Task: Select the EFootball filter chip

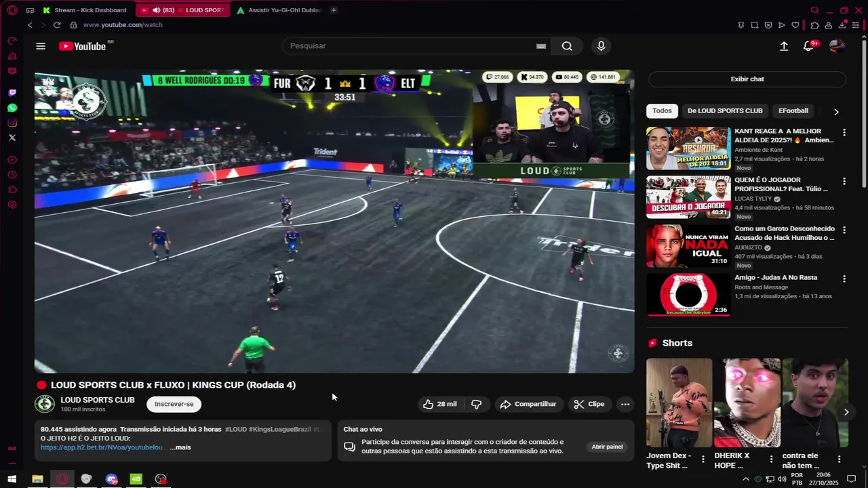Action: (x=793, y=110)
